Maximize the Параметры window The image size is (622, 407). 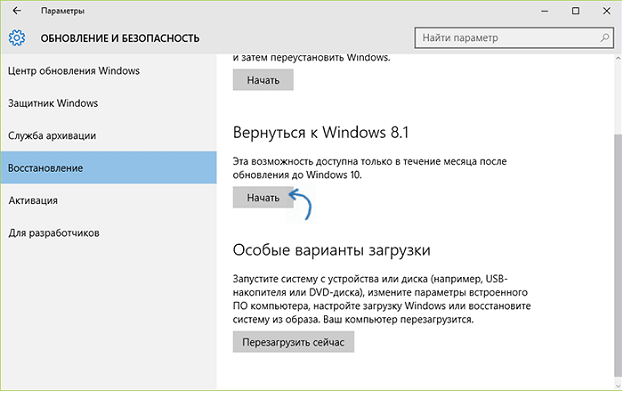click(575, 11)
